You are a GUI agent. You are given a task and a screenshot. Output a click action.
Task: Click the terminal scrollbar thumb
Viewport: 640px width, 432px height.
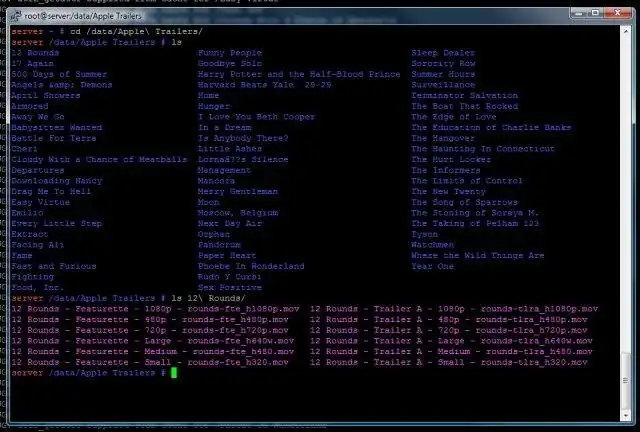coord(626,381)
